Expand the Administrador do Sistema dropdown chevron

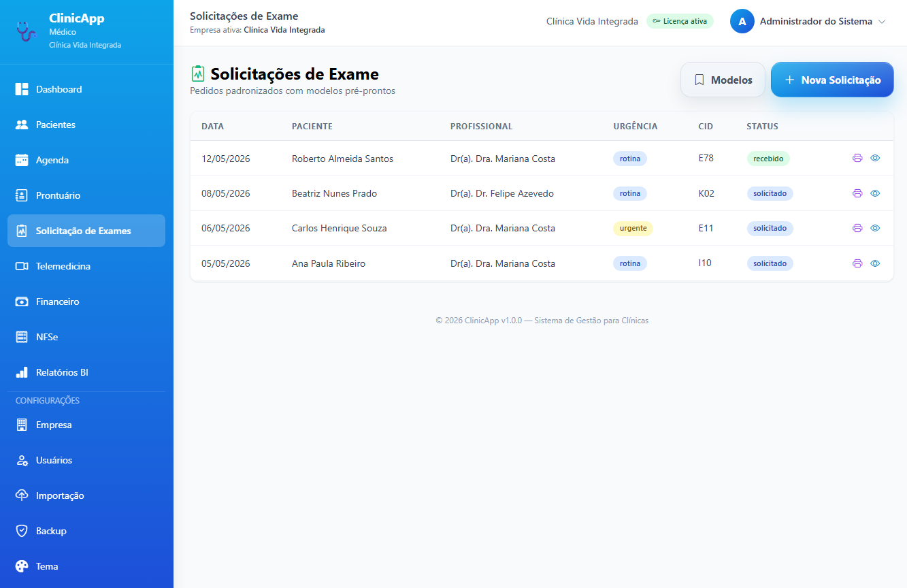click(882, 22)
